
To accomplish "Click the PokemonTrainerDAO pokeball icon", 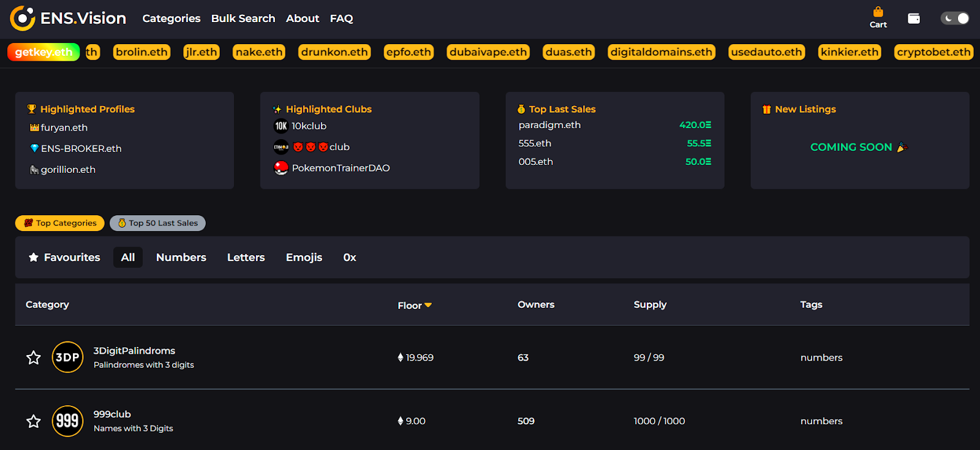I will [x=281, y=168].
